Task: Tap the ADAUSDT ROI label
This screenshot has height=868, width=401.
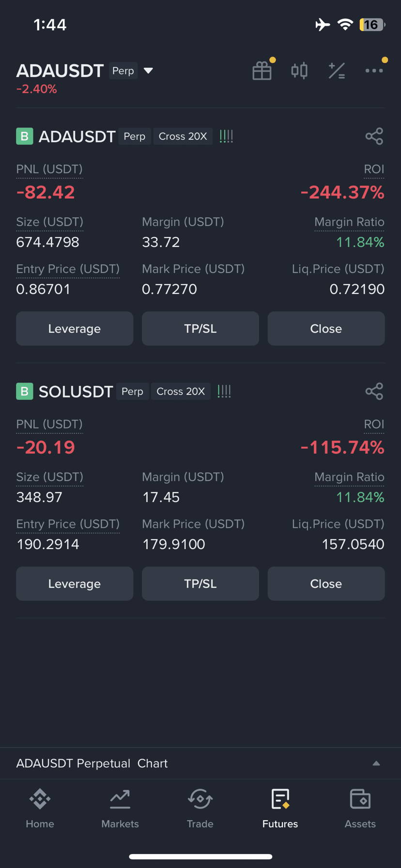Action: (374, 169)
